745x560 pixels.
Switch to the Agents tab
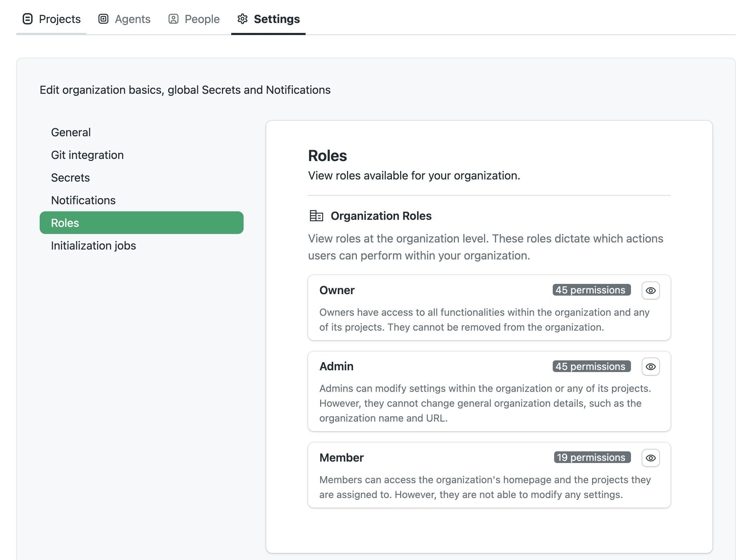pos(124,19)
